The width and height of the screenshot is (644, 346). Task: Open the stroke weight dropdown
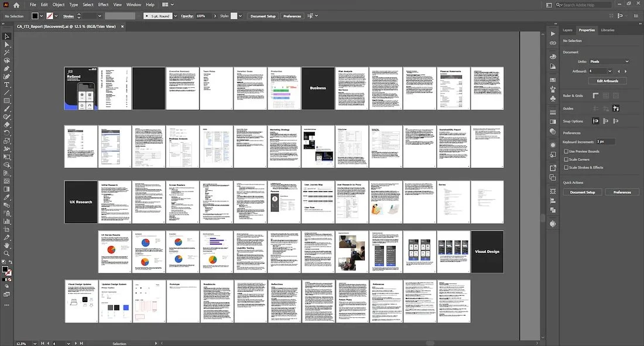100,16
